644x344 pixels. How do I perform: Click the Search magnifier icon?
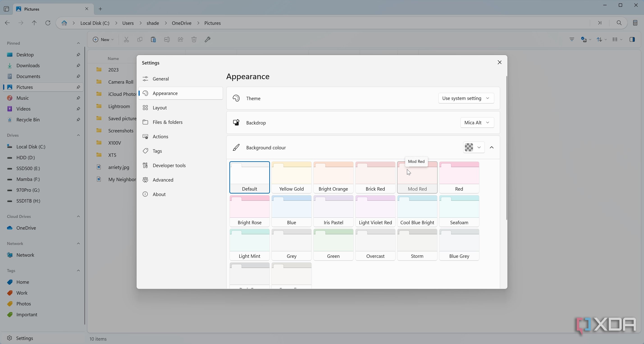619,23
